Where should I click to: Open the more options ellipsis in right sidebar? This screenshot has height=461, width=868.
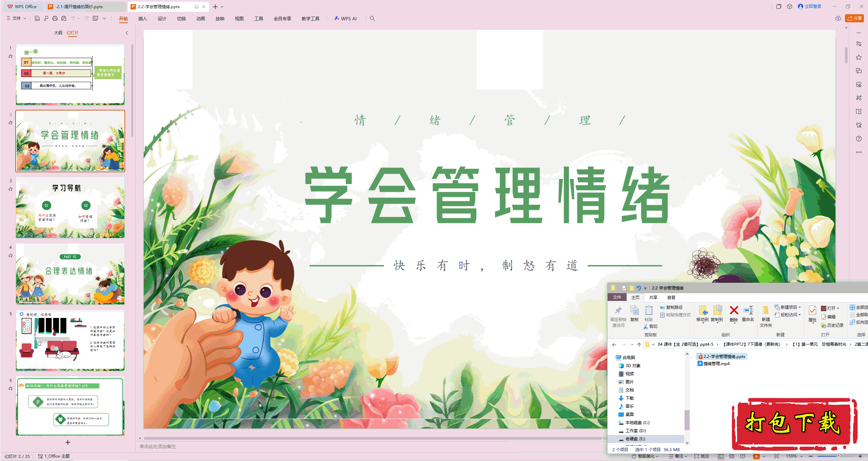pos(859,152)
